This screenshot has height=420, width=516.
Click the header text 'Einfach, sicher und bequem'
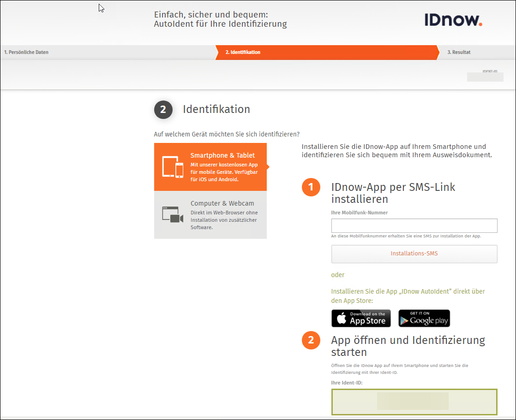[x=211, y=14]
